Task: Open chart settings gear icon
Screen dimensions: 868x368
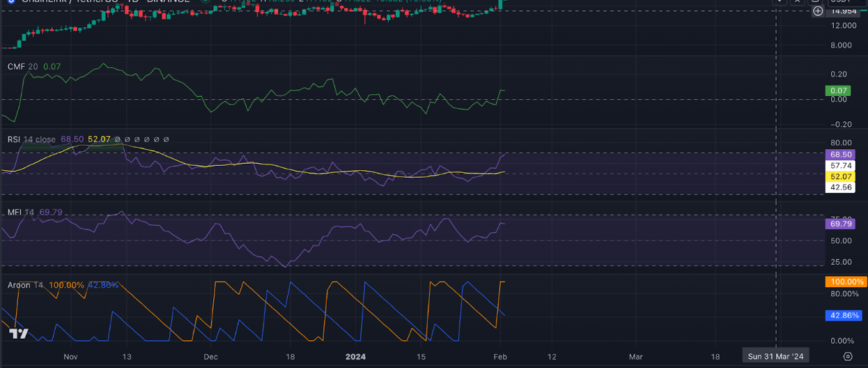Action: (x=848, y=356)
